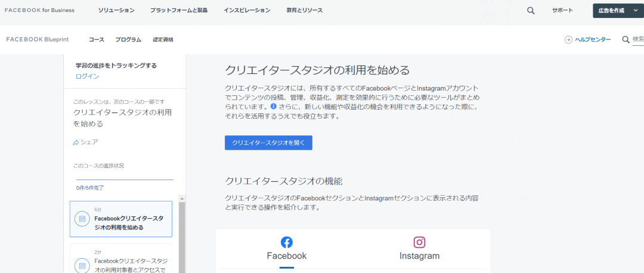This screenshot has width=644, height=273.
Task: Click the search magnifier icon in top bar
Action: 531,11
